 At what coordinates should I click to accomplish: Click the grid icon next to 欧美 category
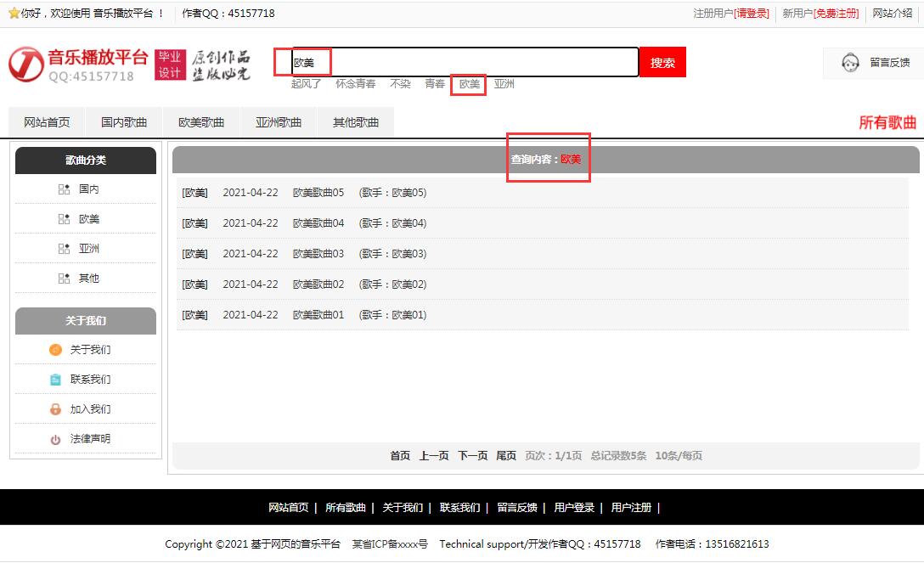pyautogui.click(x=65, y=219)
